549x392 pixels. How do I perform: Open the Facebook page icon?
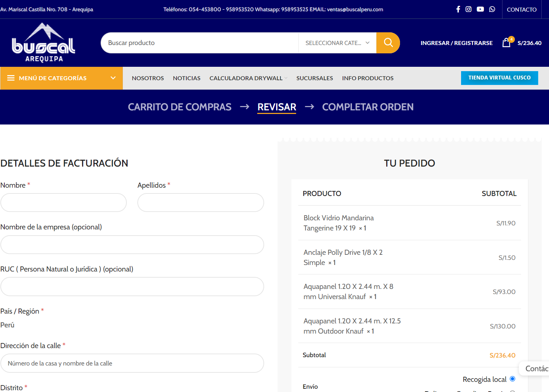pyautogui.click(x=458, y=9)
